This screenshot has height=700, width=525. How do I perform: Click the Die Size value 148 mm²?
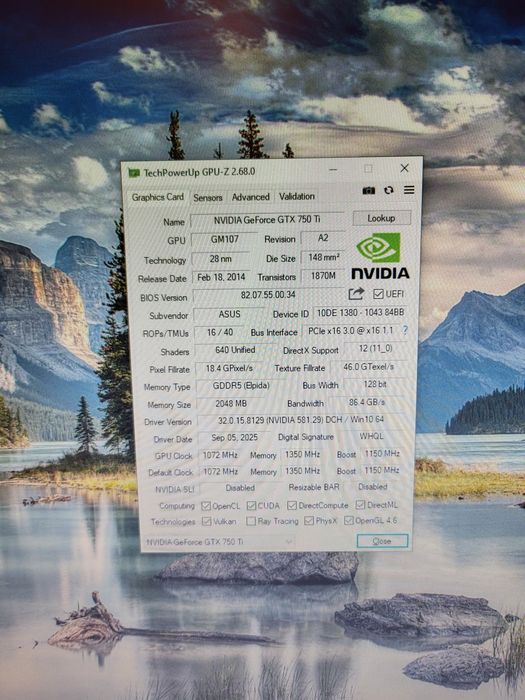[x=324, y=257]
